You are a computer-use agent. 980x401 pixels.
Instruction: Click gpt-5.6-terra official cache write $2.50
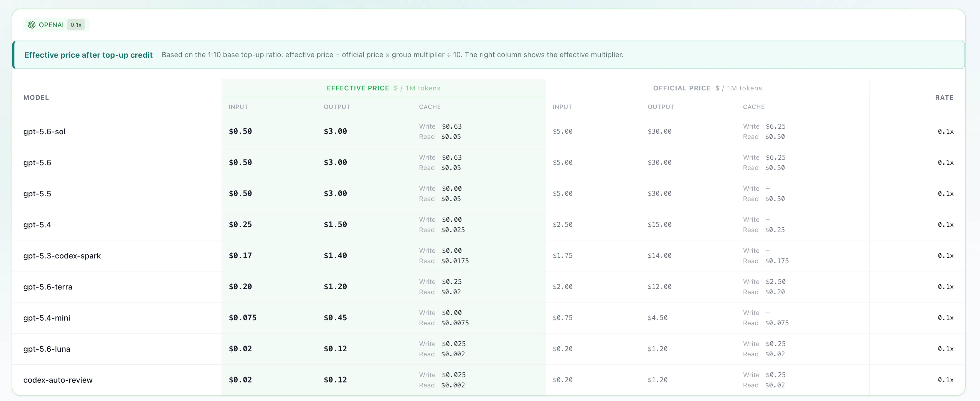[x=776, y=281]
